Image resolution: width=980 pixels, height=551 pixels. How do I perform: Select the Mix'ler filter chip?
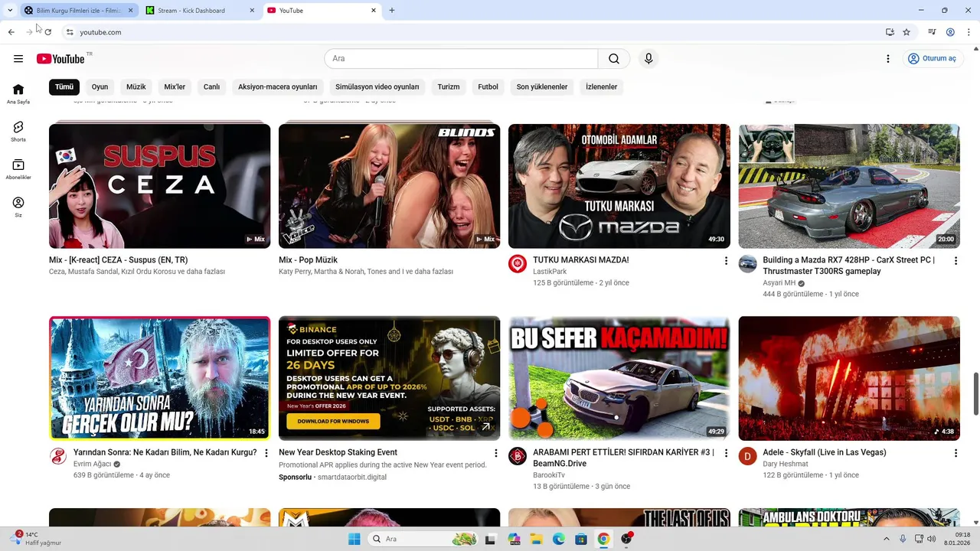point(175,86)
